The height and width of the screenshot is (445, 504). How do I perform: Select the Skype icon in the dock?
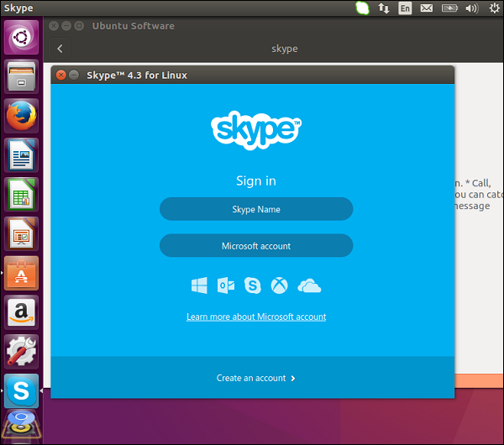click(21, 390)
